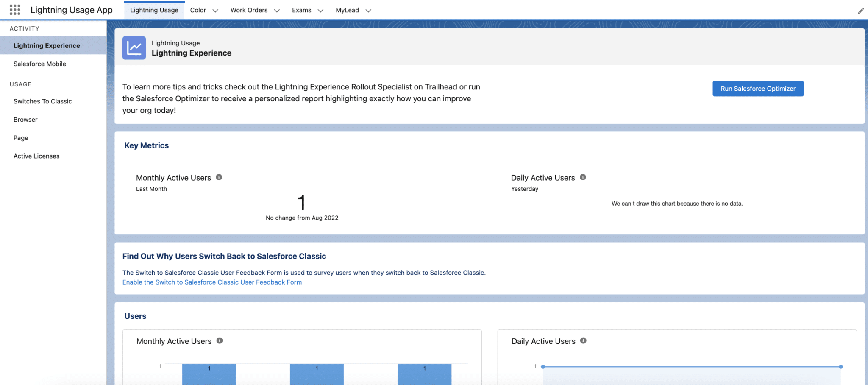
Task: View Active Licenses in the sidebar
Action: [36, 156]
